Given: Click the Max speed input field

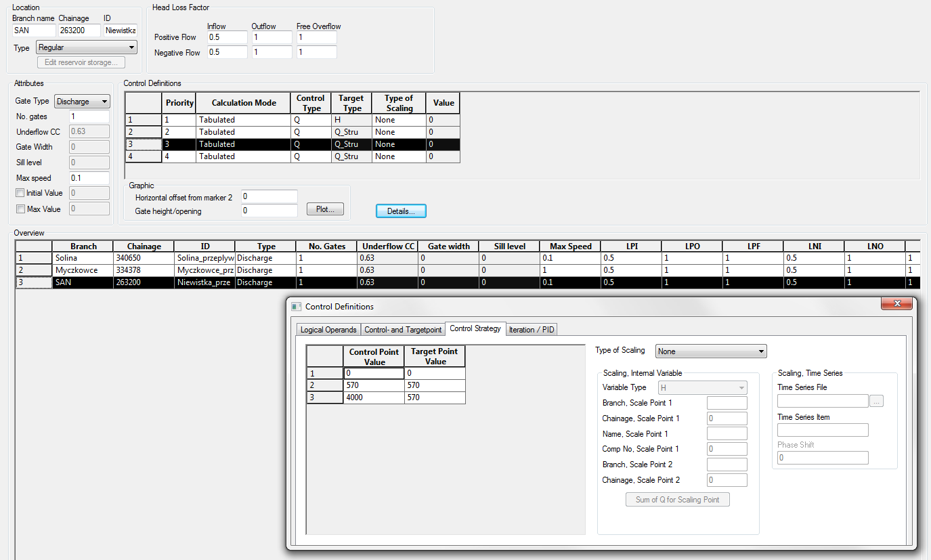Looking at the screenshot, I should click(89, 178).
